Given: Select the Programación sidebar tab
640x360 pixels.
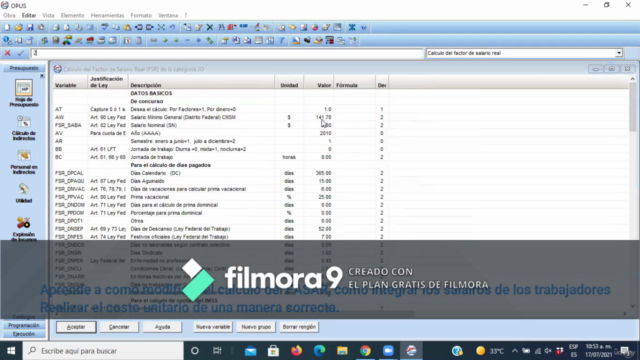Looking at the screenshot, I should 24,325.
